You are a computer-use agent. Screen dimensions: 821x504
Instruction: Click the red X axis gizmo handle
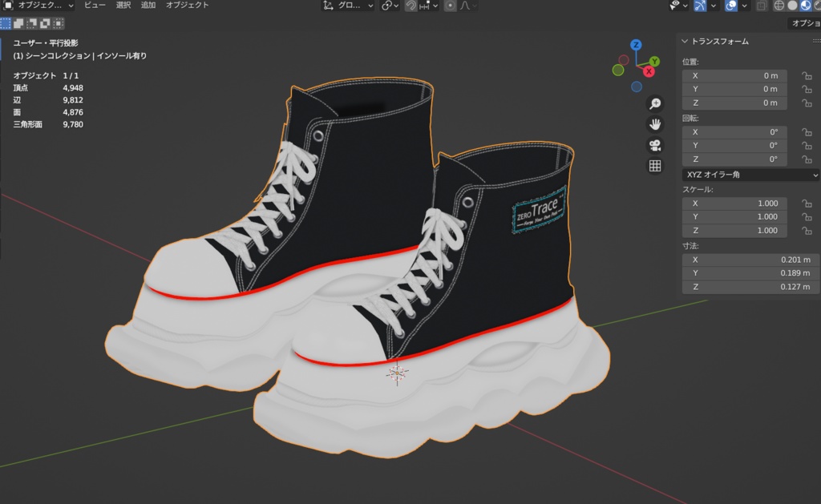649,71
